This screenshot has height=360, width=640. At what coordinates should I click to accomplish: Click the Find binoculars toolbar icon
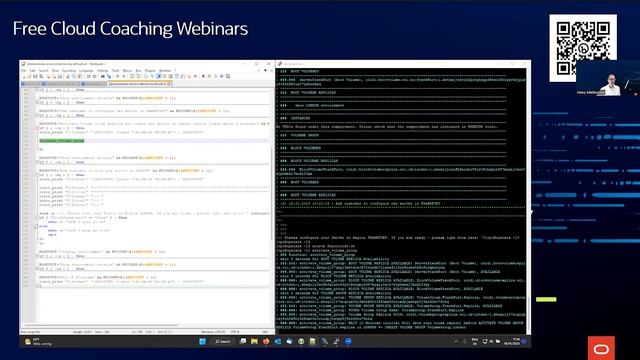click(103, 76)
